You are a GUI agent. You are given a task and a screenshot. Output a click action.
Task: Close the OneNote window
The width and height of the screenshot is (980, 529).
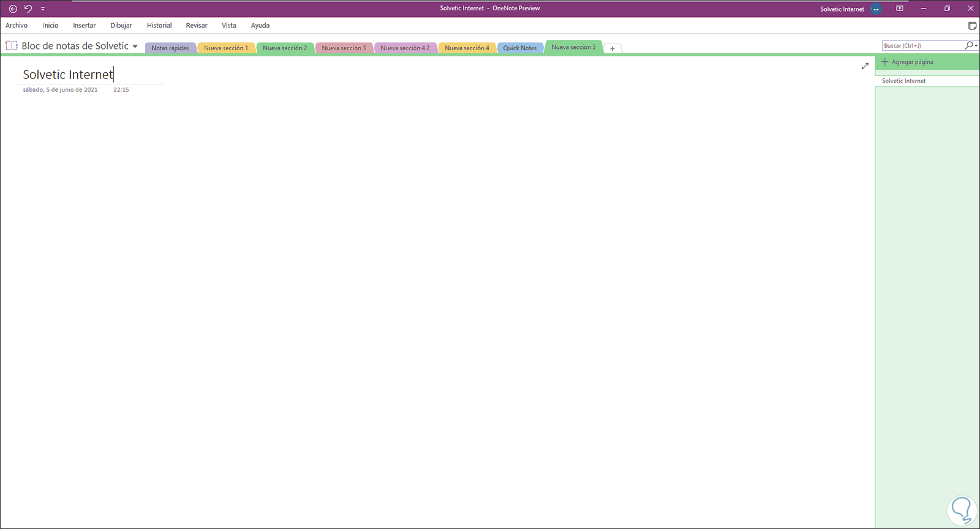971,9
